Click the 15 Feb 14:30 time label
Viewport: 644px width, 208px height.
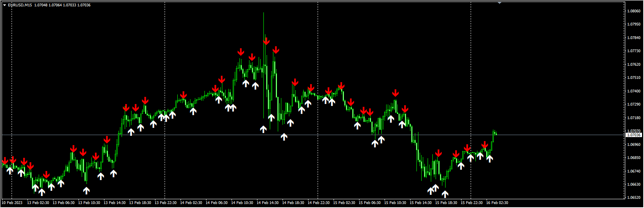click(421, 203)
